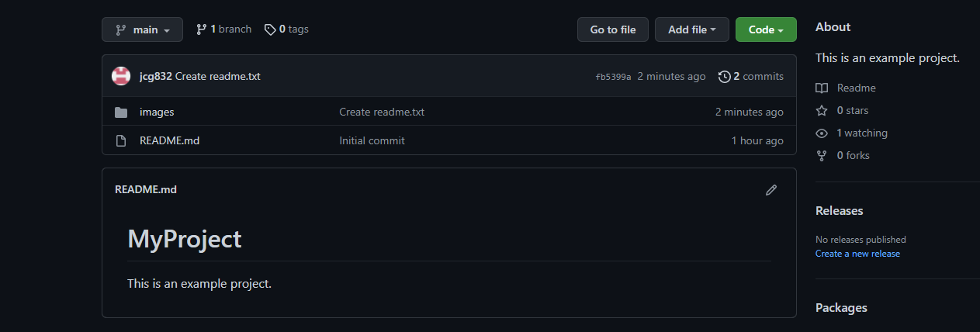
Task: Click the eye watching icon
Action: click(822, 133)
